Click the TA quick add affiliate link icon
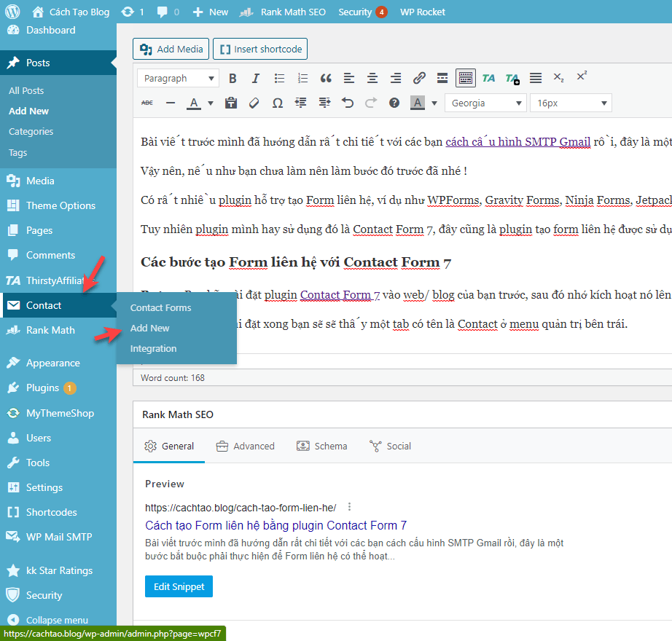Screen dimensions: 672x641 point(512,79)
